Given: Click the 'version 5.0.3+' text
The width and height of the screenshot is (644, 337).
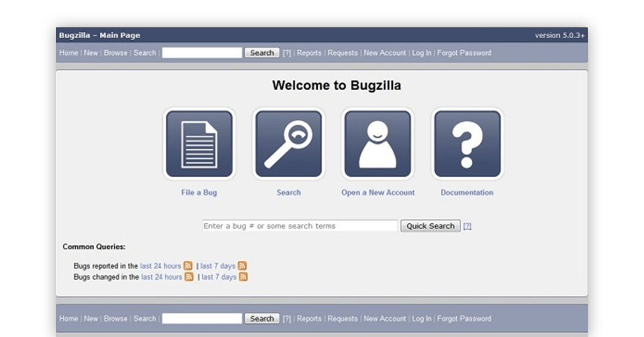Looking at the screenshot, I should [560, 35].
